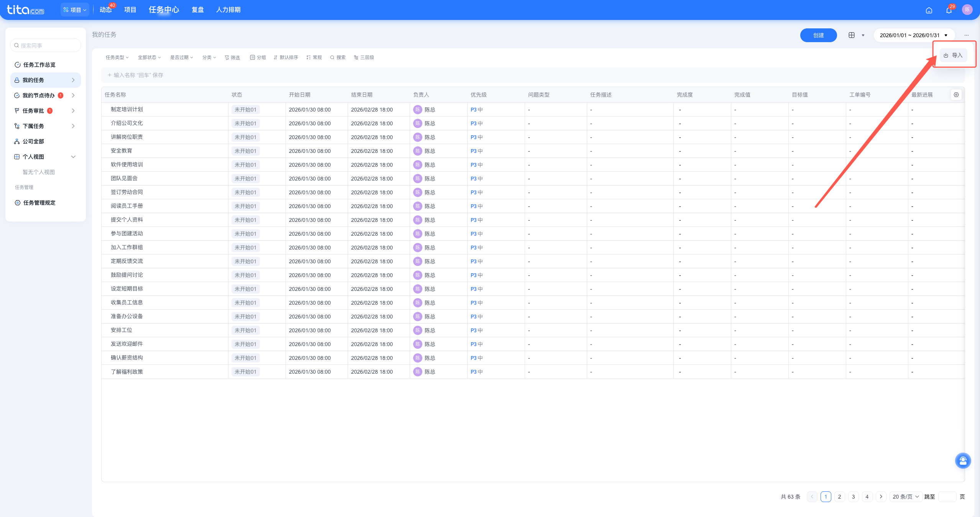Click page 1 in the pagination
The width and height of the screenshot is (980, 517).
point(826,497)
